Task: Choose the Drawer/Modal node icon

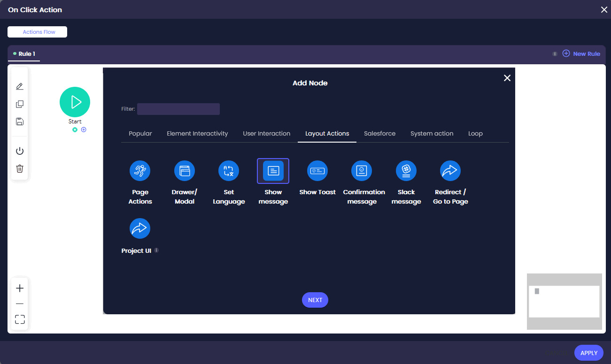Action: [x=185, y=171]
